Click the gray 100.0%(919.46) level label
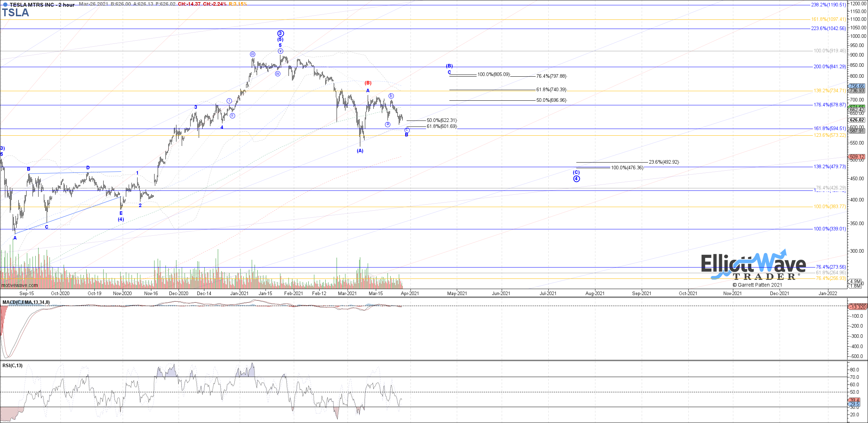Screen dimensions: 868x423 point(830,51)
